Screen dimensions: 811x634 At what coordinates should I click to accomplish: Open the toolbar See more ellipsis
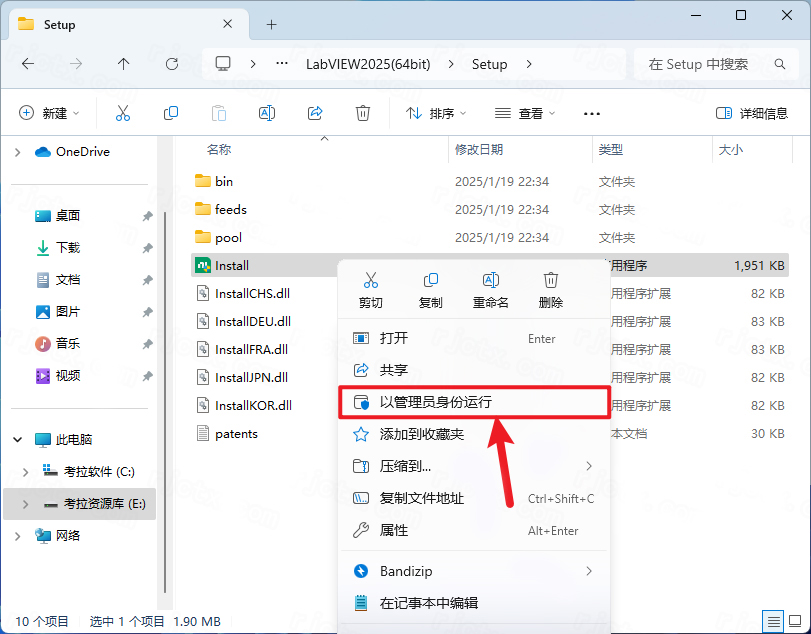(x=592, y=113)
